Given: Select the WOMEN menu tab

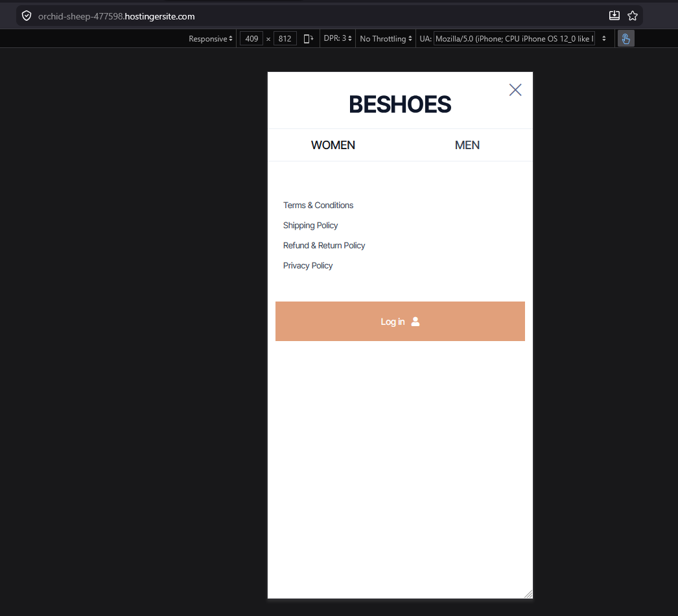Looking at the screenshot, I should pos(333,145).
